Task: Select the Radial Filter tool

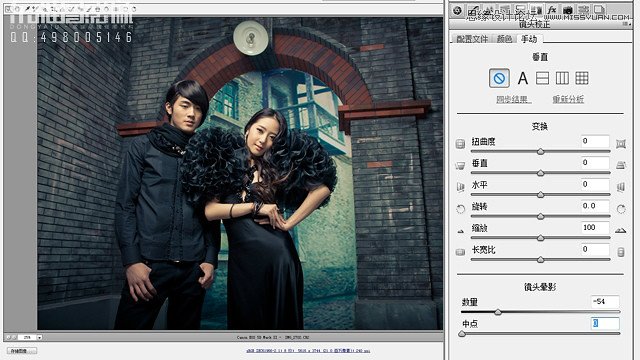Action: (x=107, y=9)
